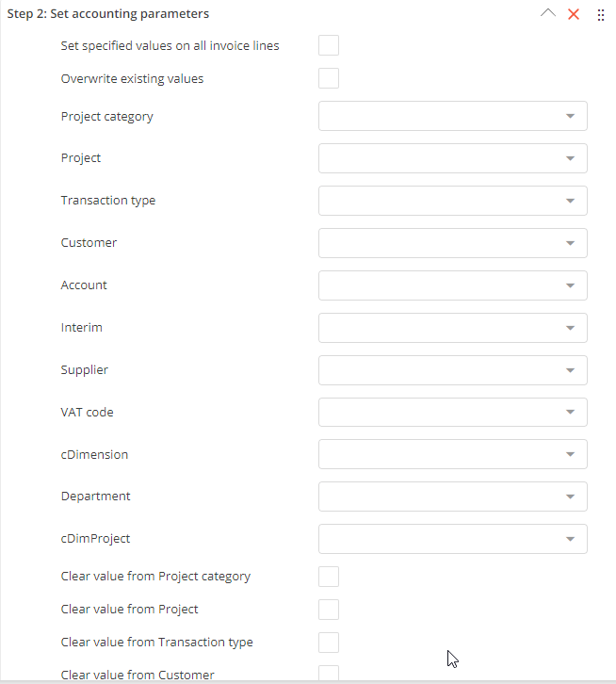Open the Transaction type dropdown
This screenshot has width=616, height=684.
tap(569, 201)
